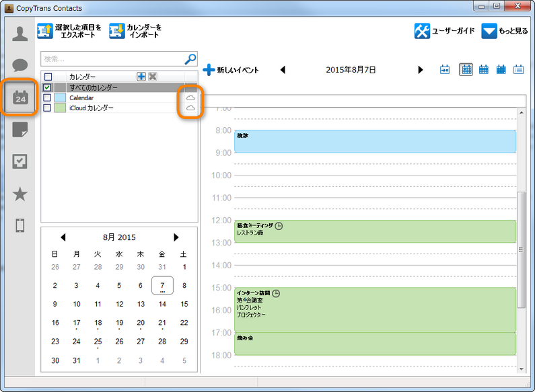Image resolution: width=535 pixels, height=392 pixels.
Task: Switch to month view icon
Action: [x=501, y=69]
